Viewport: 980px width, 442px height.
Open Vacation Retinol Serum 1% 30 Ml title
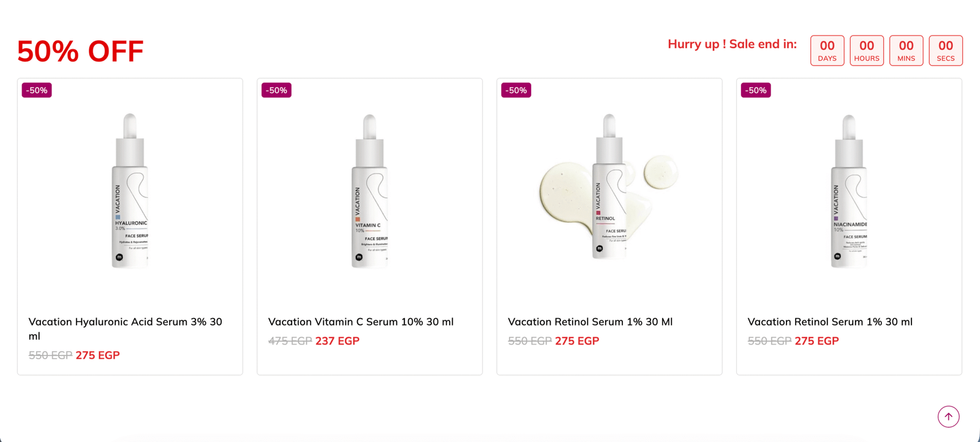point(590,322)
